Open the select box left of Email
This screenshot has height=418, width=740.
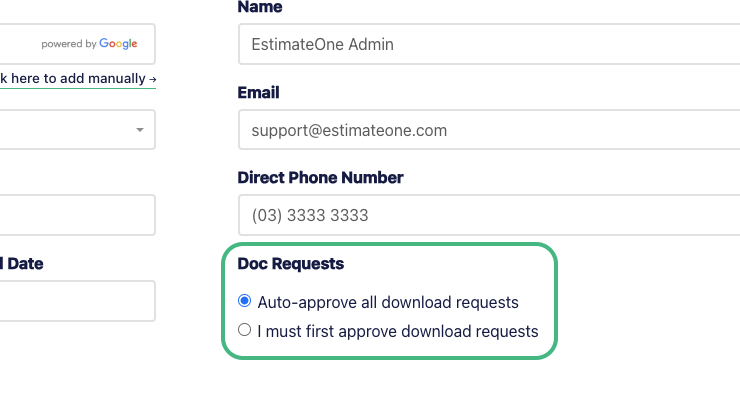77,130
